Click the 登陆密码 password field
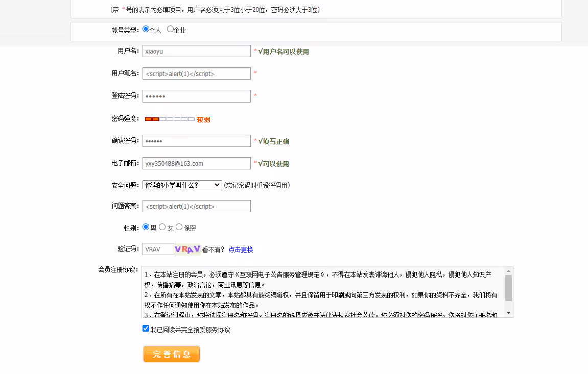This screenshot has height=374, width=588. click(196, 96)
